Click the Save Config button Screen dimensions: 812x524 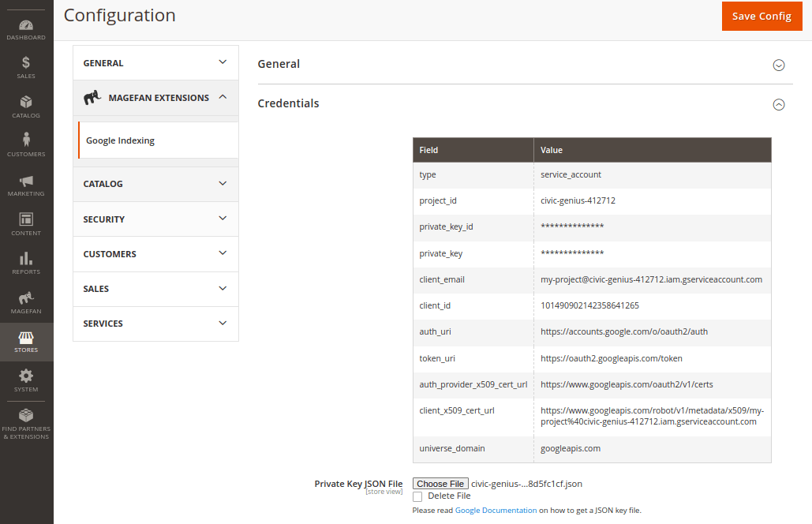[x=761, y=16]
